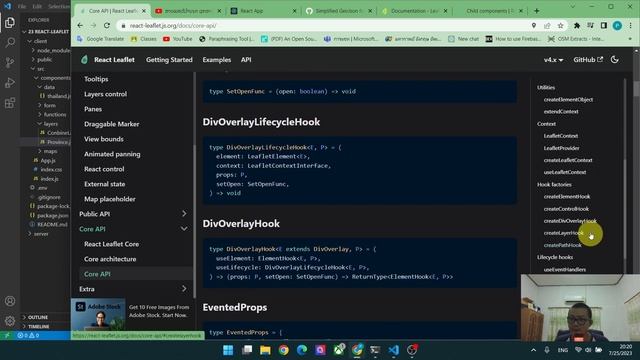Click the location permission icon in address bar

pos(533,25)
